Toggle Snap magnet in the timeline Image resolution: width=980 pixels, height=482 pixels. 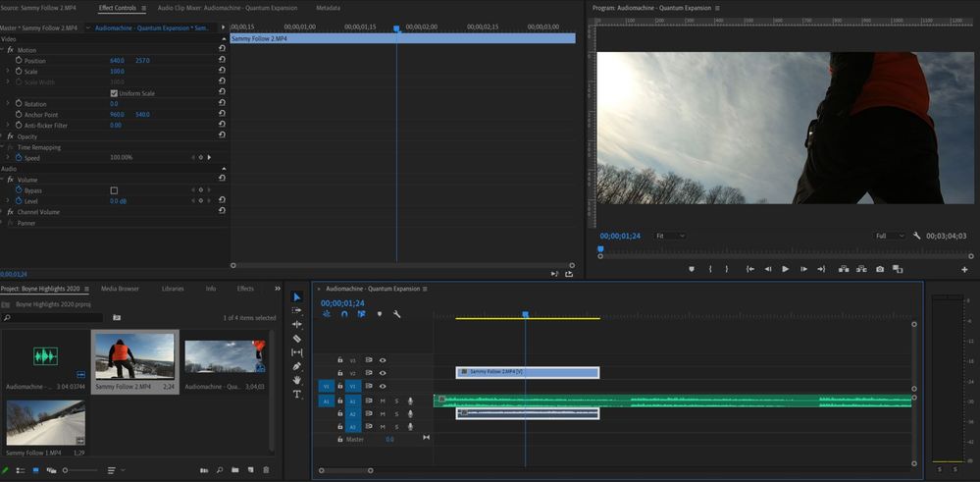(x=343, y=314)
